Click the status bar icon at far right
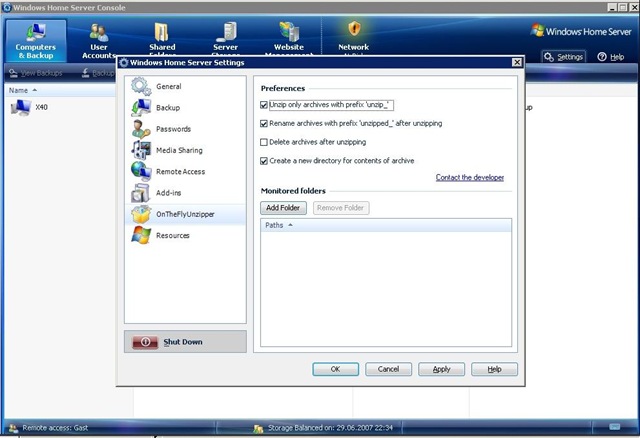The height and width of the screenshot is (438, 640). (x=614, y=427)
